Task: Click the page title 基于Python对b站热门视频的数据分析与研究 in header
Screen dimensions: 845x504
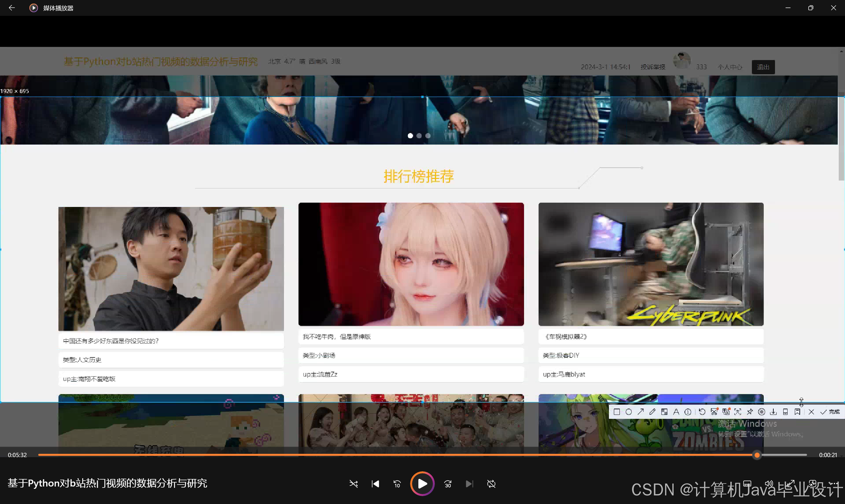Action: click(161, 61)
